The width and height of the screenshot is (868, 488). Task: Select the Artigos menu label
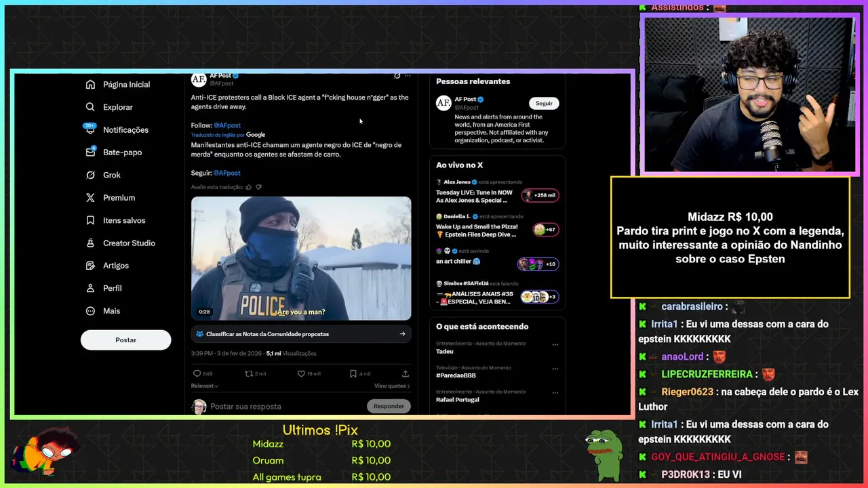coord(116,266)
